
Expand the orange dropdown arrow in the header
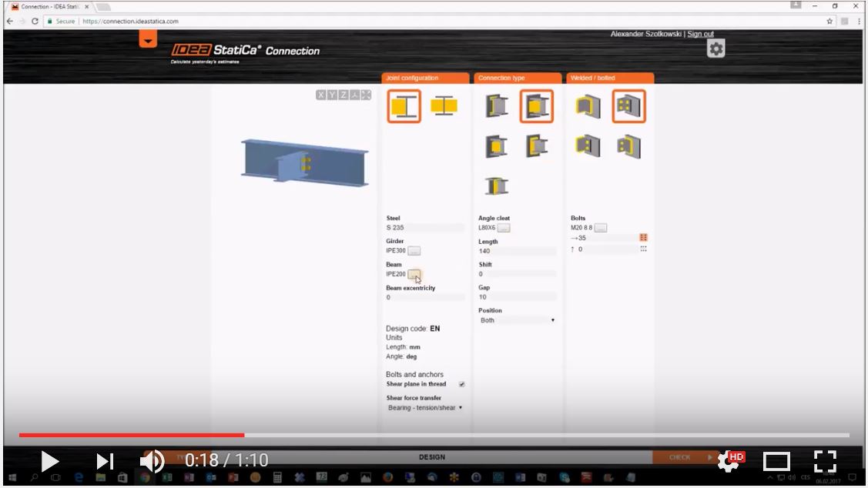(x=148, y=39)
